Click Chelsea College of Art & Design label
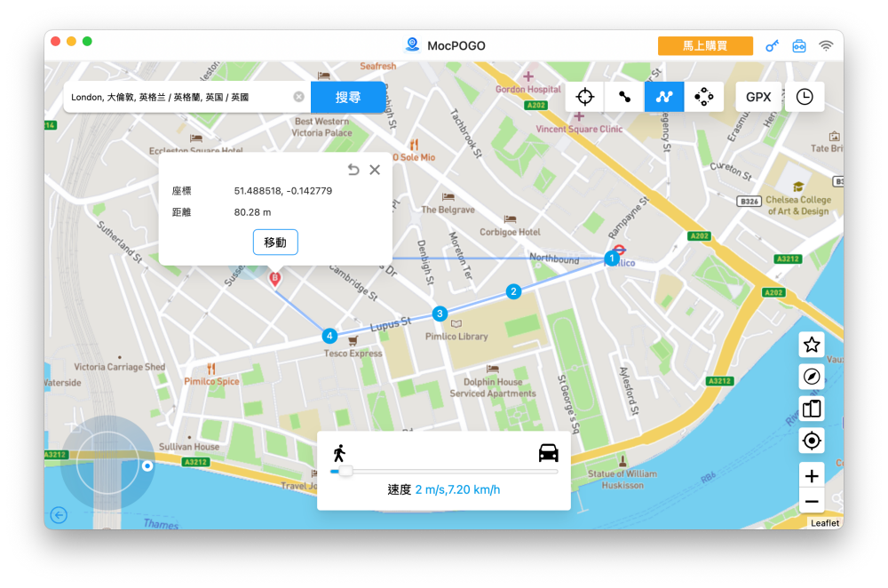 798,205
